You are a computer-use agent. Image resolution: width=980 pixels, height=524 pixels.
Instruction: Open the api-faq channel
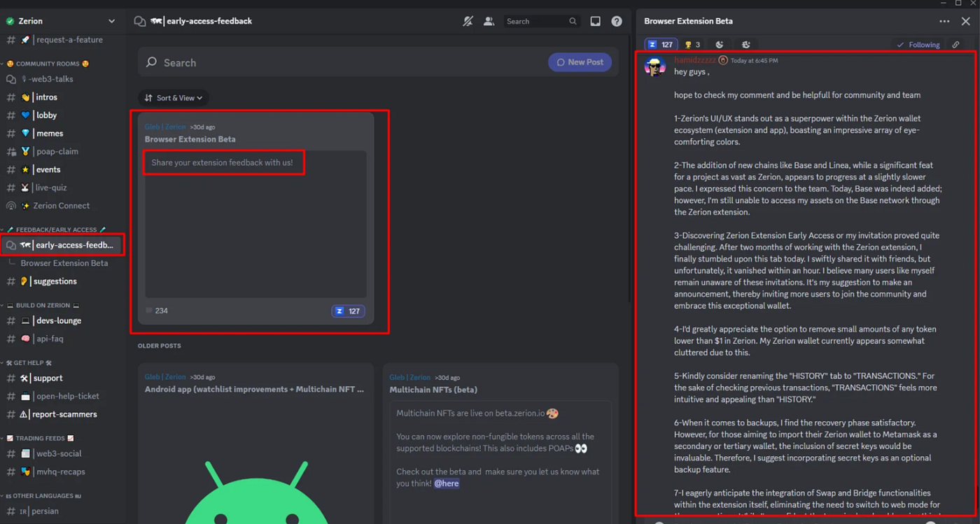coord(62,339)
